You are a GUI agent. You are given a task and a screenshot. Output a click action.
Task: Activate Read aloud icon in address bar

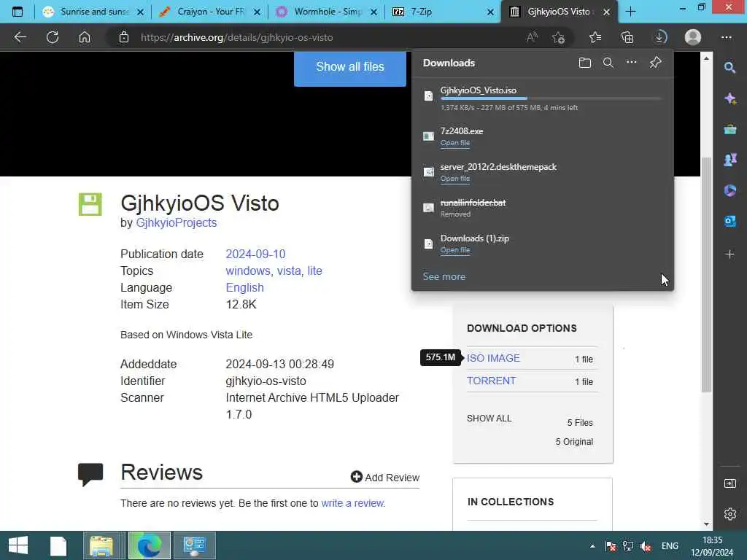(532, 37)
